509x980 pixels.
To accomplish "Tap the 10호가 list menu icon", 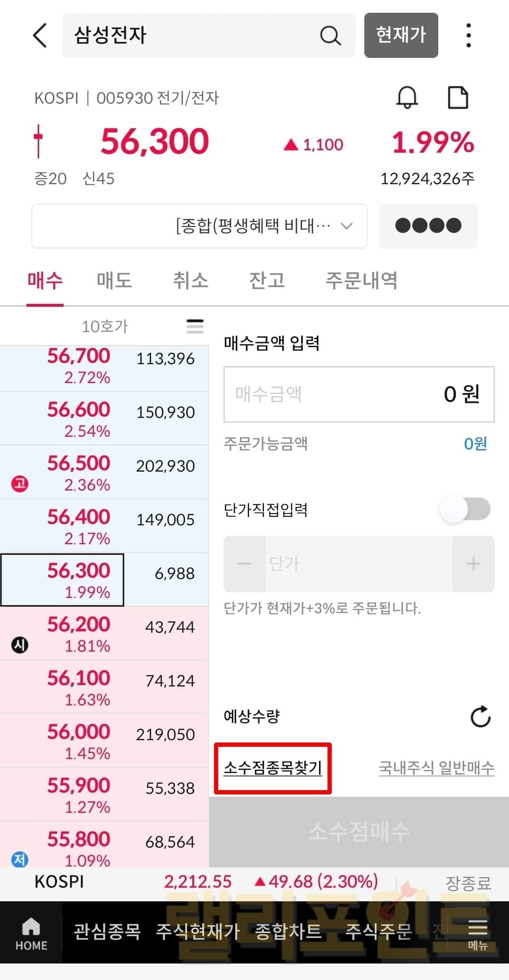I will (195, 326).
